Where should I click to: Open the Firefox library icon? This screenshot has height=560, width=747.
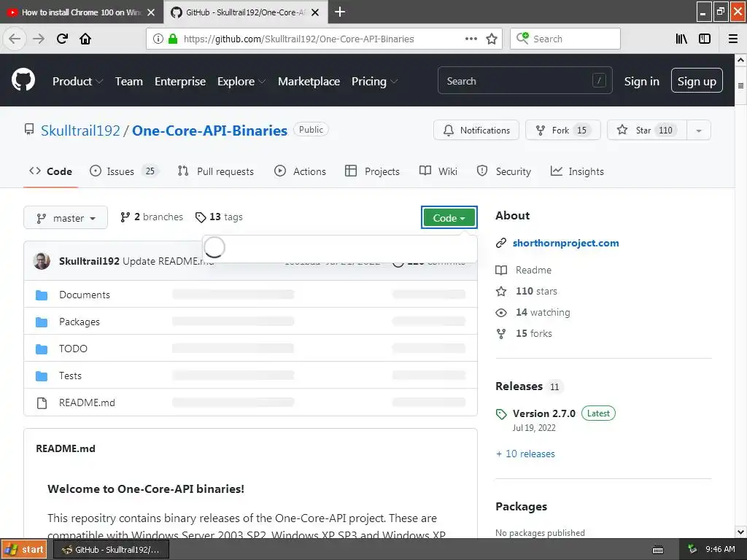(x=681, y=39)
